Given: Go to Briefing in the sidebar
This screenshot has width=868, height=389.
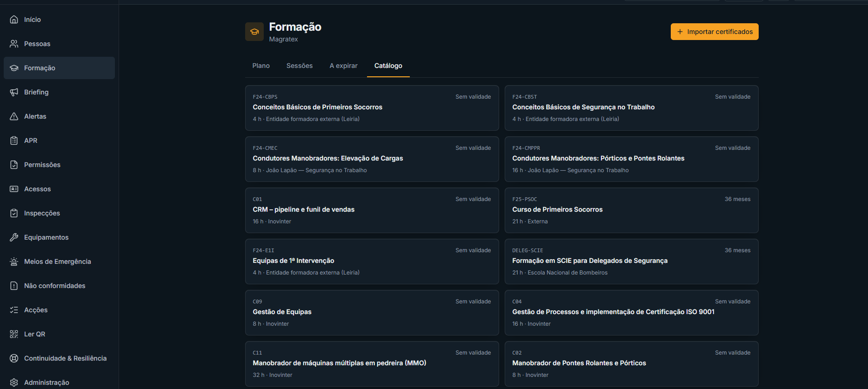Looking at the screenshot, I should [x=59, y=92].
